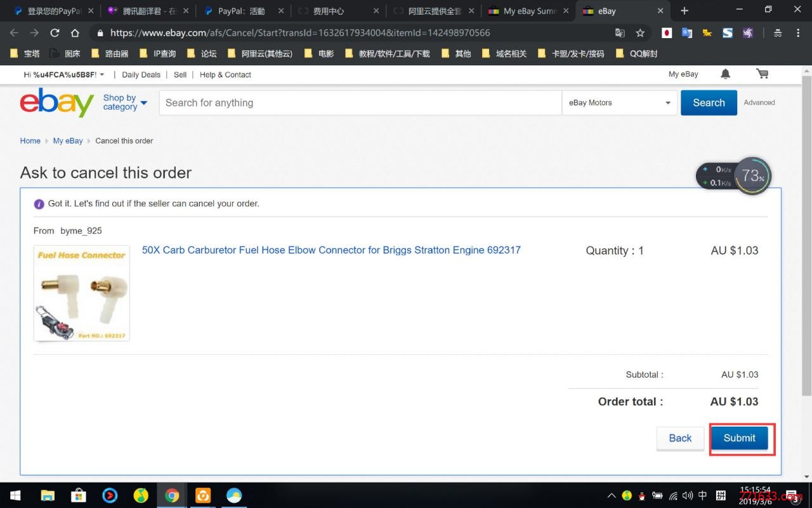The width and height of the screenshot is (812, 508).
Task: Open the 宝塔 bookmark folder
Action: click(25, 54)
